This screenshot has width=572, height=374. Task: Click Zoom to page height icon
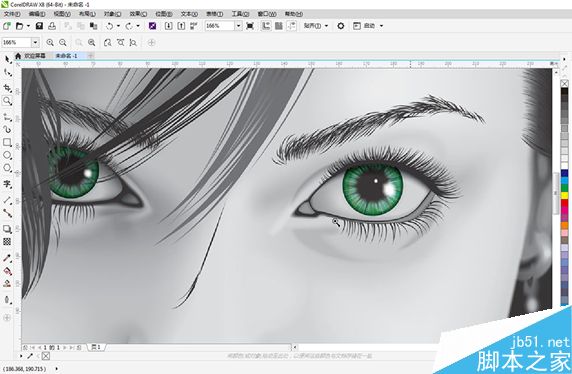[133, 43]
